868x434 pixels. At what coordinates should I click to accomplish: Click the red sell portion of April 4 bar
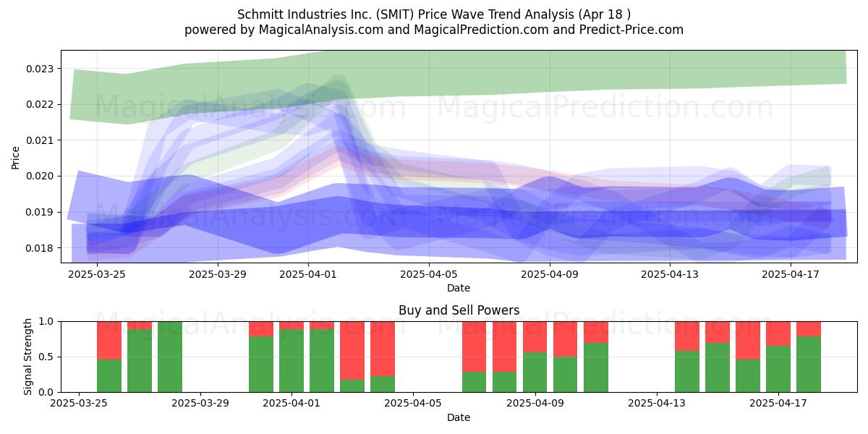click(x=383, y=349)
